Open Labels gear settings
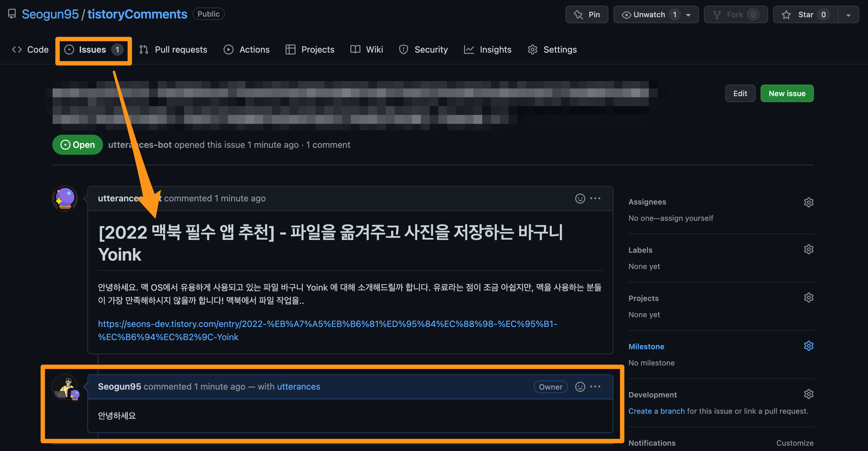Viewport: 868px width, 451px height. pos(809,249)
